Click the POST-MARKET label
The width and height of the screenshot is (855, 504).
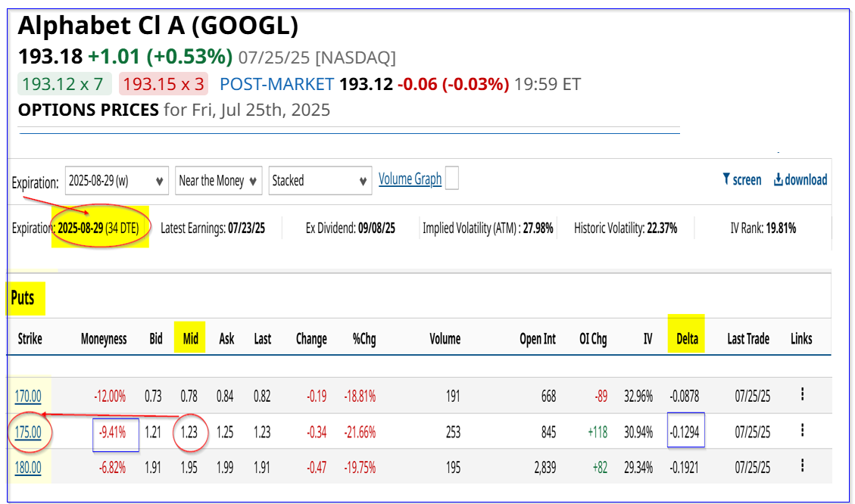click(x=276, y=84)
